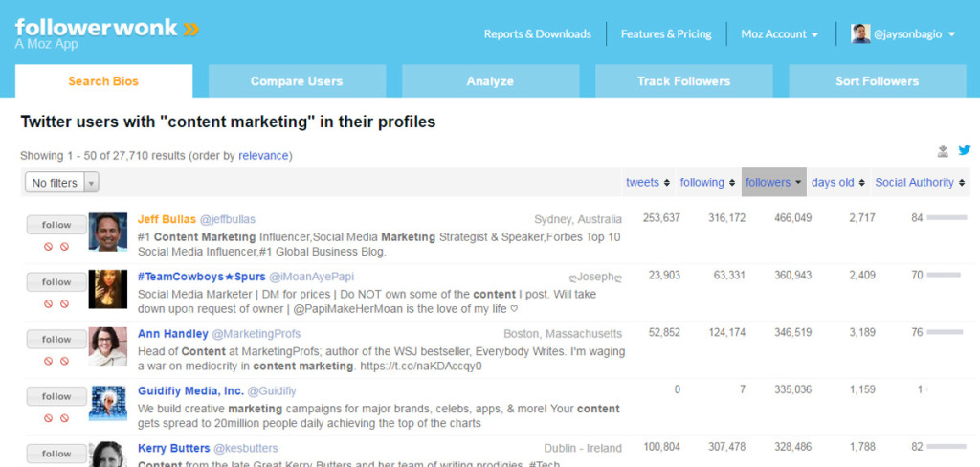Sort results by Social Authority column
The image size is (980, 467).
tap(920, 183)
